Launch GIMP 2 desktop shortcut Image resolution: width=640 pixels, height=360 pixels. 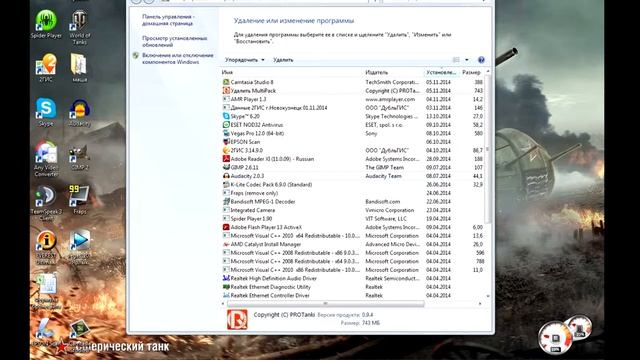(80, 157)
